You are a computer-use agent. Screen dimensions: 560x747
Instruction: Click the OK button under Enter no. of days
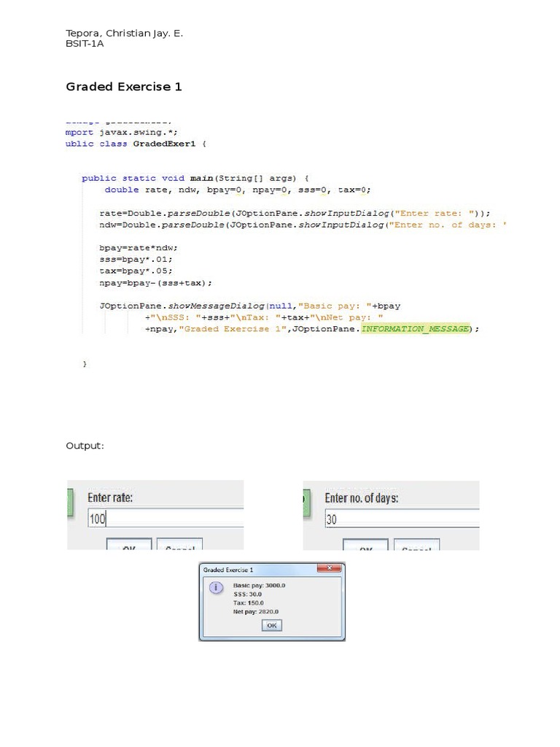[366, 545]
